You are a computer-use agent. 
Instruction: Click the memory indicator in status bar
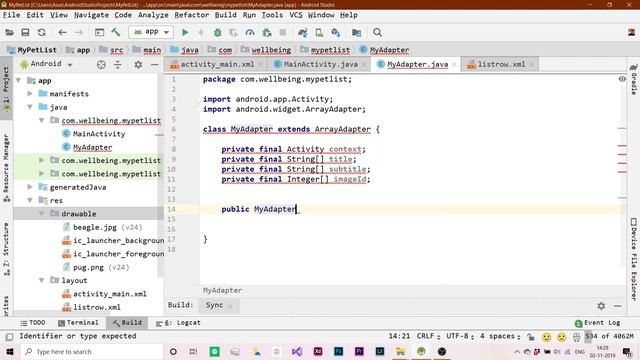pyautogui.click(x=609, y=336)
